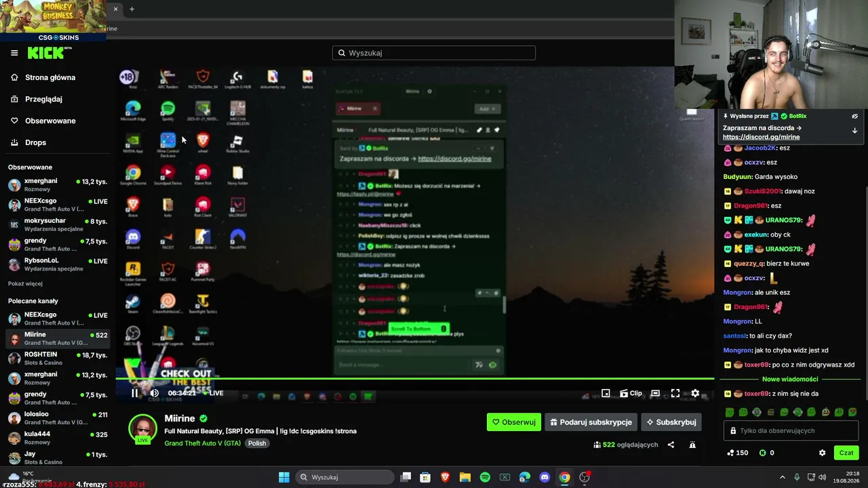Viewport: 868px width, 488px height.
Task: Mute the stream volume
Action: 154,393
